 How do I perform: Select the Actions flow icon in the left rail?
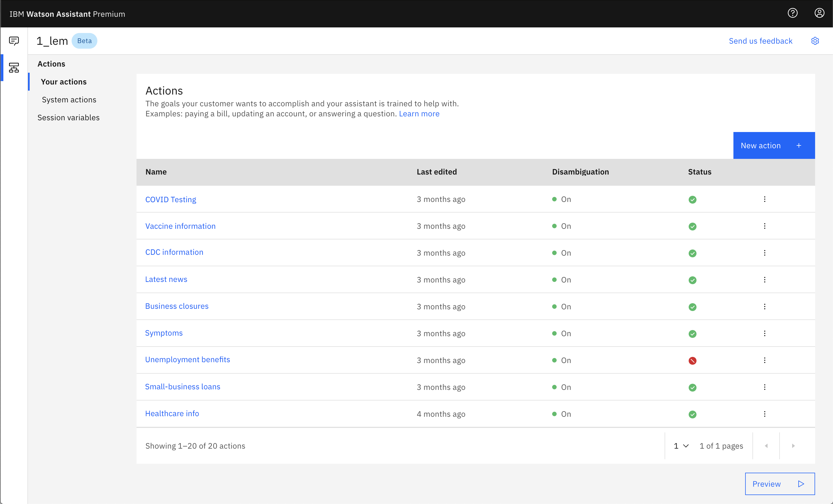point(14,68)
